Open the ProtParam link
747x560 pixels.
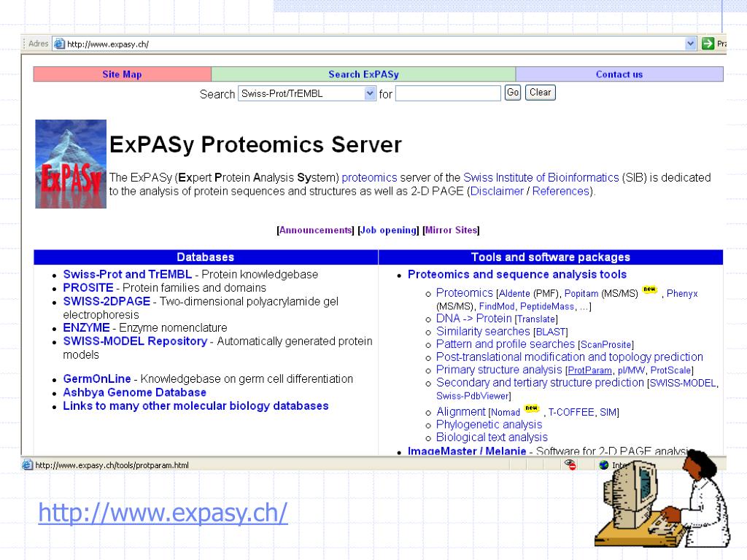(589, 370)
